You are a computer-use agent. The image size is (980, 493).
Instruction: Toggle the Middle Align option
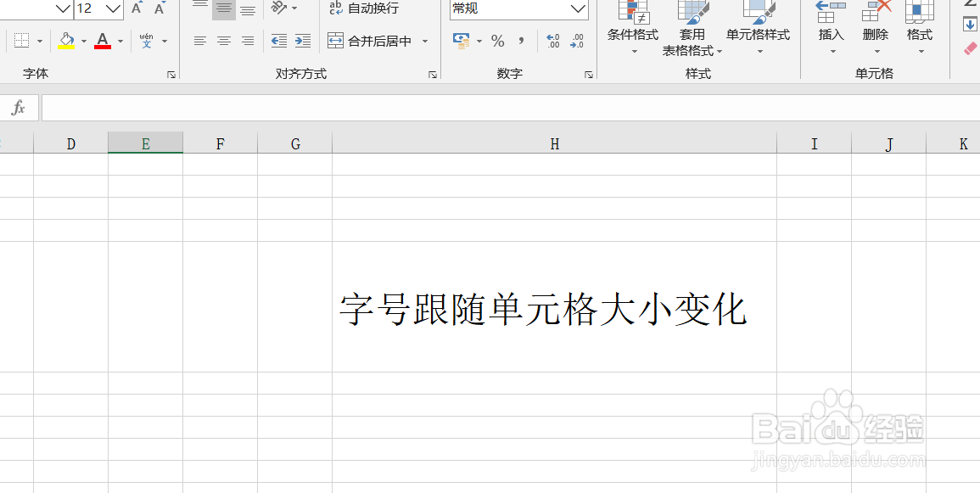pyautogui.click(x=223, y=8)
